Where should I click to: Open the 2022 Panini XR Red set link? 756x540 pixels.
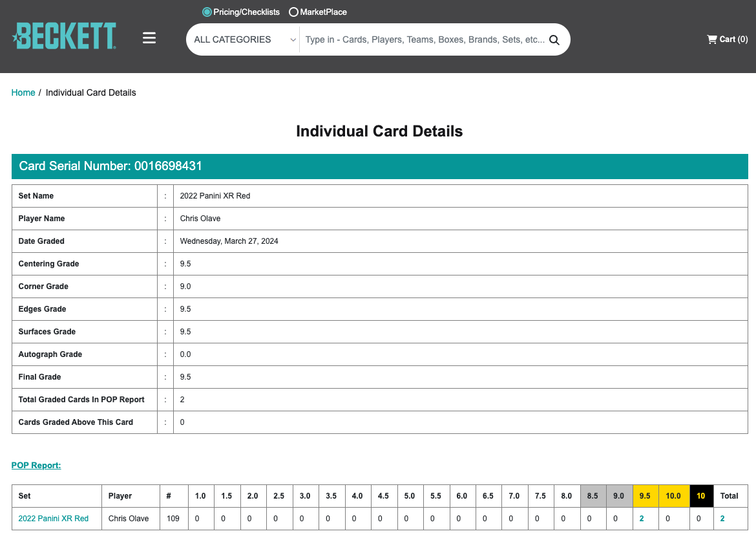click(x=54, y=518)
